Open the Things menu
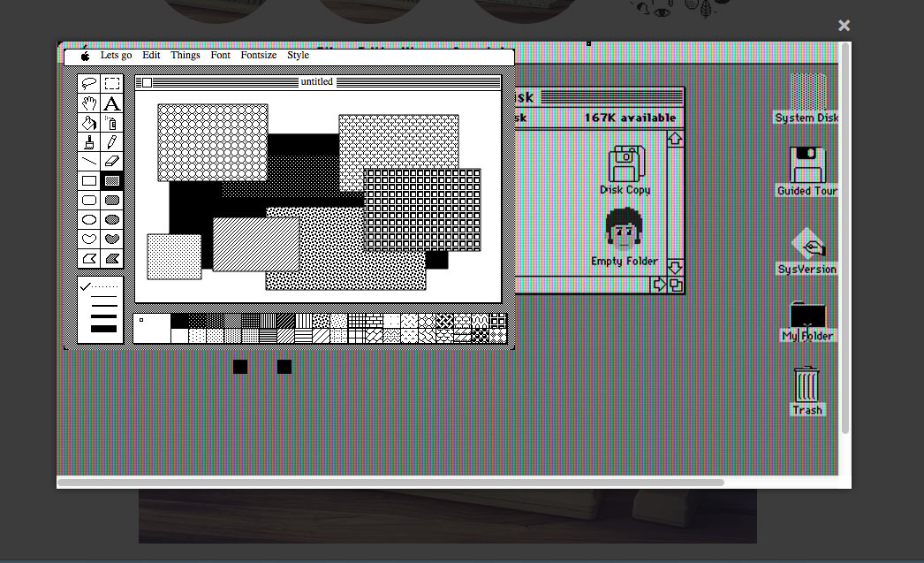The width and height of the screenshot is (924, 563). coord(185,55)
